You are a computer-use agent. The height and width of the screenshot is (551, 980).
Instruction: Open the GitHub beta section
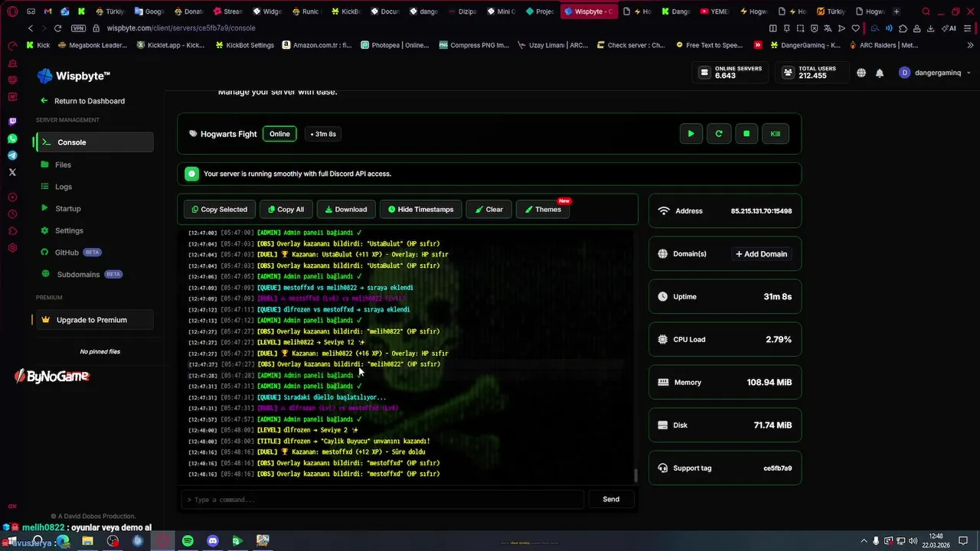tap(70, 253)
